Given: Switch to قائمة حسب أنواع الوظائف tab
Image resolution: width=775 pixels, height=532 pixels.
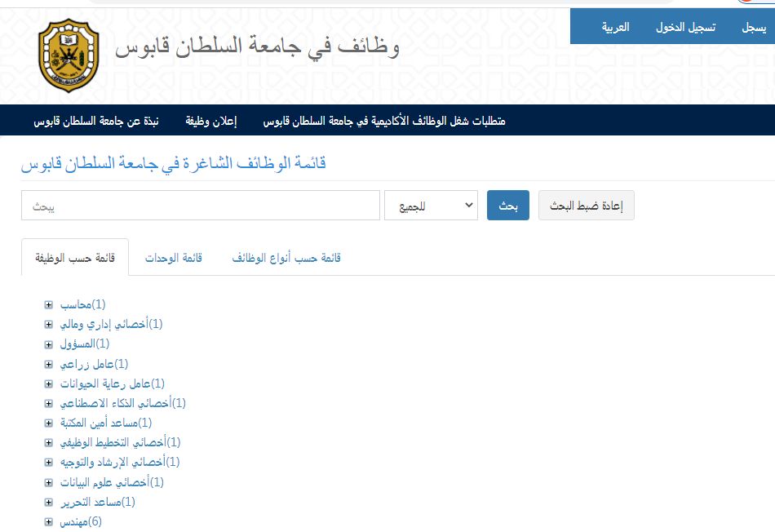Looking at the screenshot, I should [286, 258].
